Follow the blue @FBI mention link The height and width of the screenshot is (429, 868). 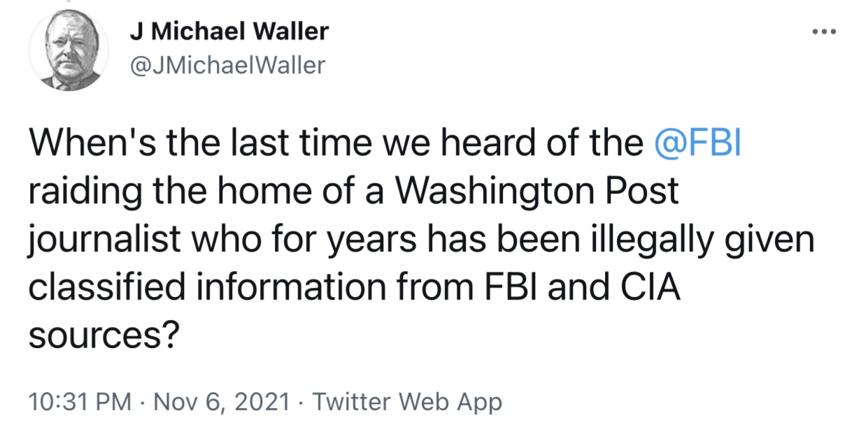(698, 145)
